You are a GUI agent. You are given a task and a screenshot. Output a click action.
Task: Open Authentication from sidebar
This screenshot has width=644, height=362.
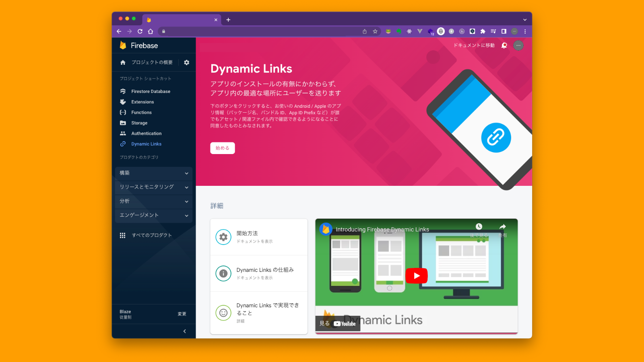[147, 133]
